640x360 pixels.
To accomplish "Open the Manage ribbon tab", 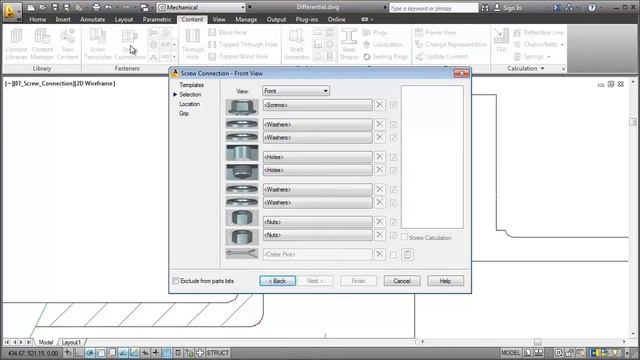I will click(246, 19).
